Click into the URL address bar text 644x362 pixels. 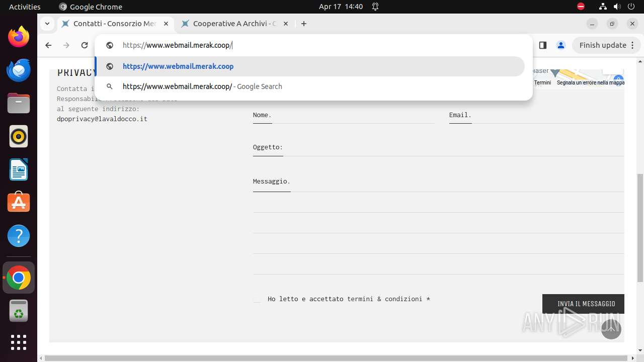pos(177,45)
